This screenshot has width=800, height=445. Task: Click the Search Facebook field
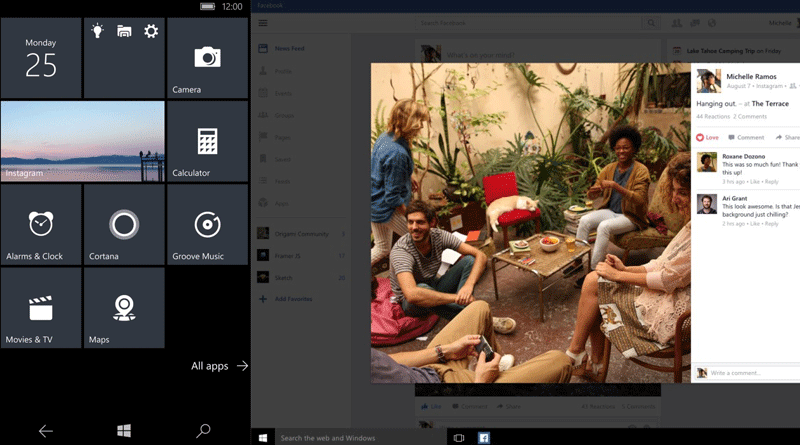pos(528,23)
